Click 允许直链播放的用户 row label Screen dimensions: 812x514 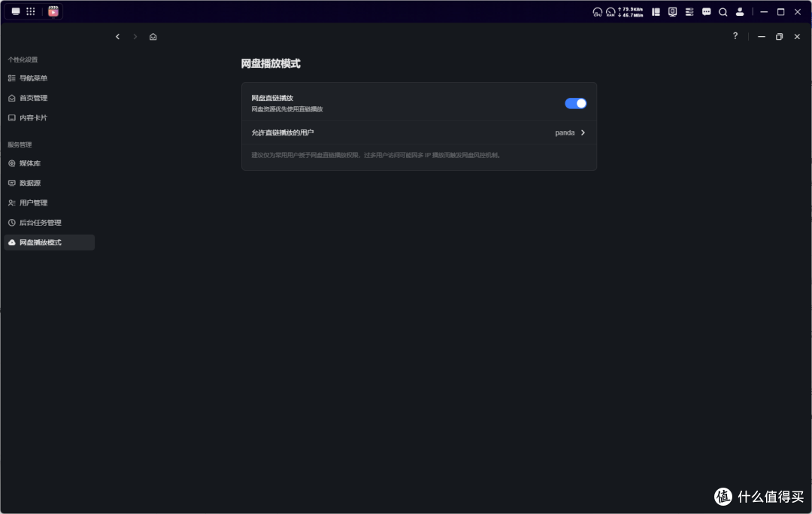click(x=283, y=132)
